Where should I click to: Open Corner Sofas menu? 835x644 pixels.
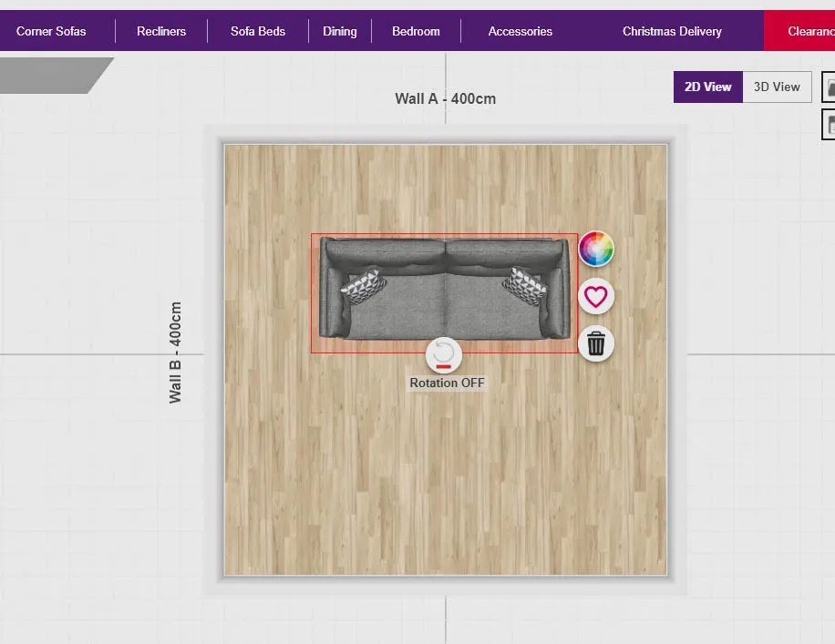51,31
